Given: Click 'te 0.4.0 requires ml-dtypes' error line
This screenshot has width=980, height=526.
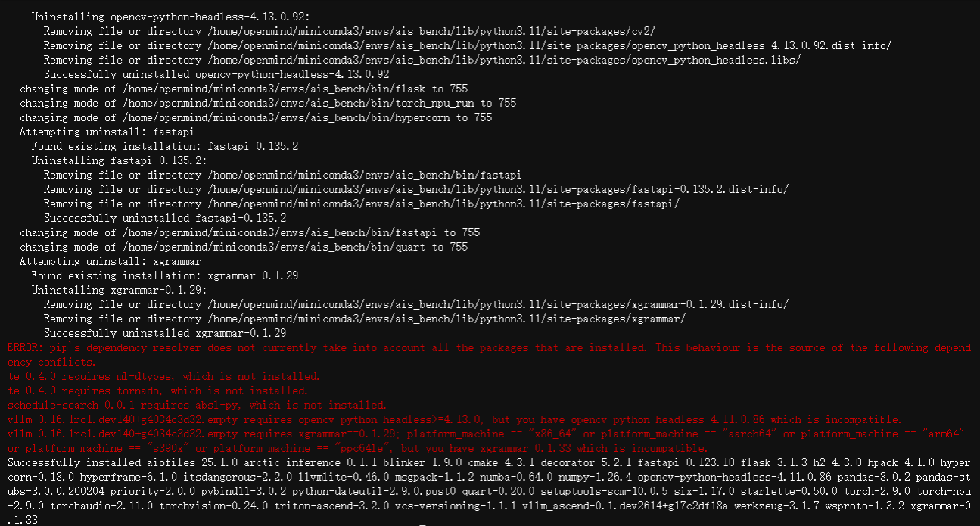Looking at the screenshot, I should (163, 376).
